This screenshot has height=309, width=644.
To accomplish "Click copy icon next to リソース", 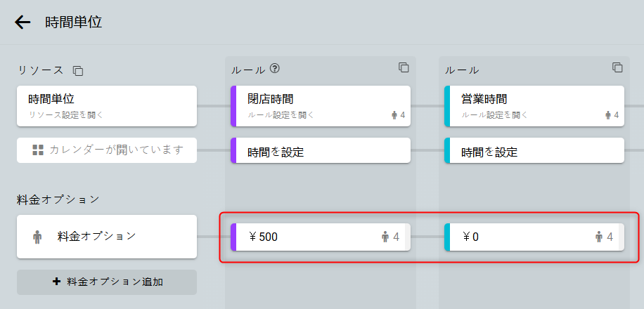I will tap(78, 71).
